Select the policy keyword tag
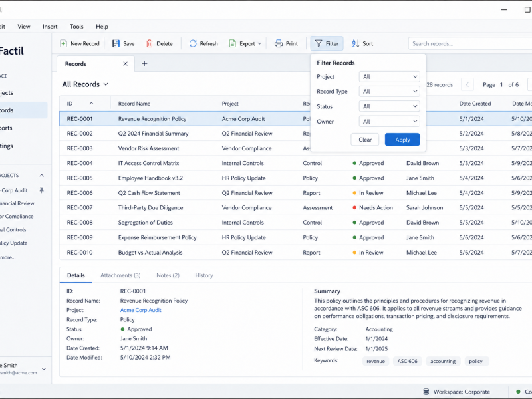Viewport: 532px width, 399px height. point(475,361)
